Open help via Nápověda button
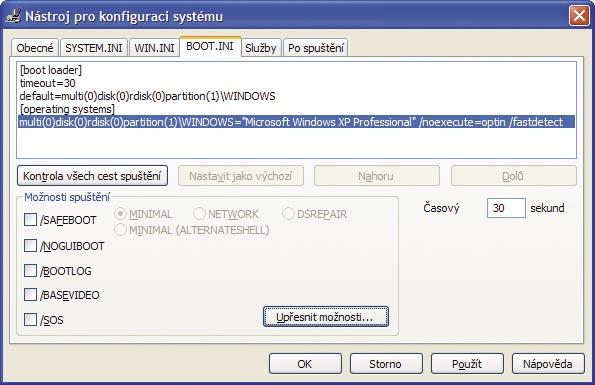The width and height of the screenshot is (595, 385). point(548,364)
